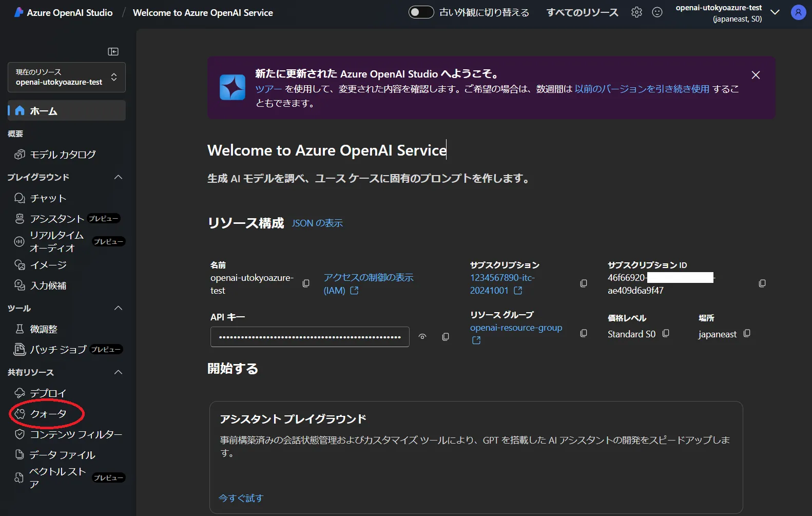Copy the resource name openai-utokyoazure-test

pyautogui.click(x=306, y=283)
